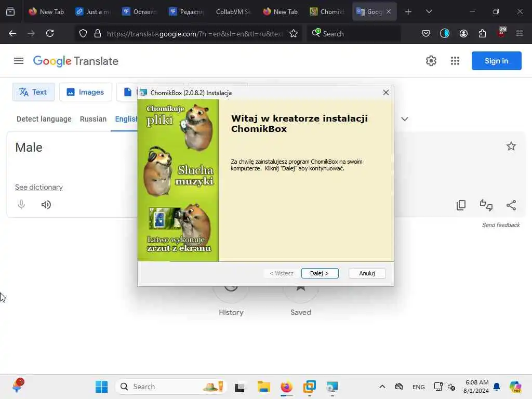Switch to the Chomik tab
This screenshot has height=399, width=532.
click(327, 11)
